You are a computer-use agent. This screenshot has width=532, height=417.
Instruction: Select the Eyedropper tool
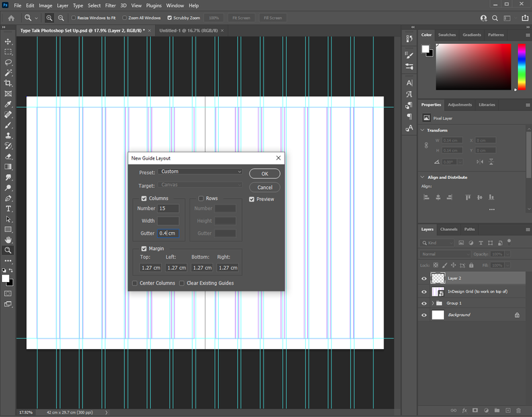pos(8,104)
